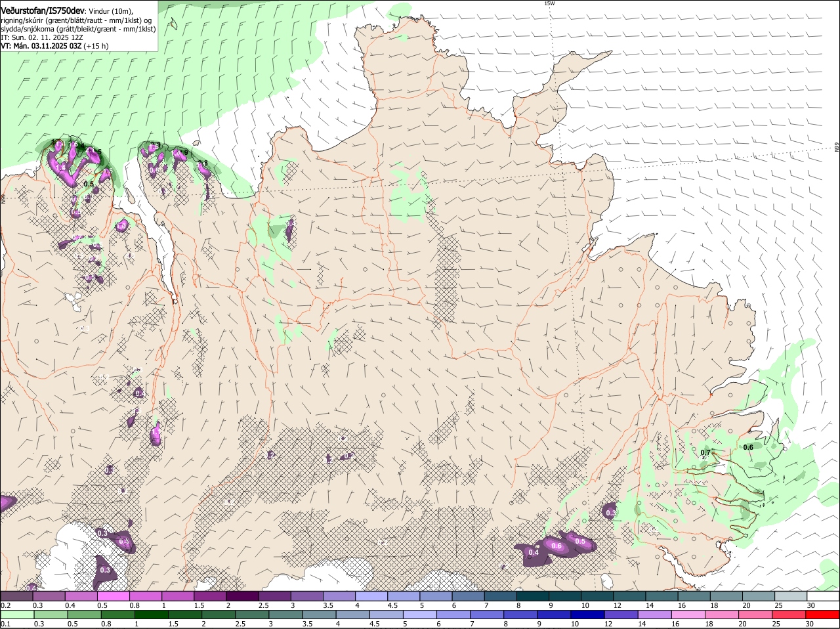
Task: Select the 'IT: Sun. 02. 11. 2025 12Z' line
Action: coord(42,37)
